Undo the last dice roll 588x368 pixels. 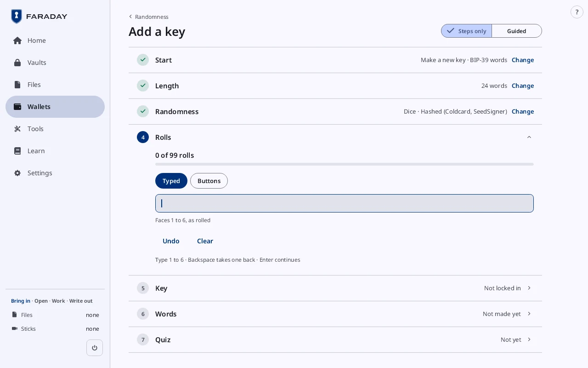(x=171, y=241)
